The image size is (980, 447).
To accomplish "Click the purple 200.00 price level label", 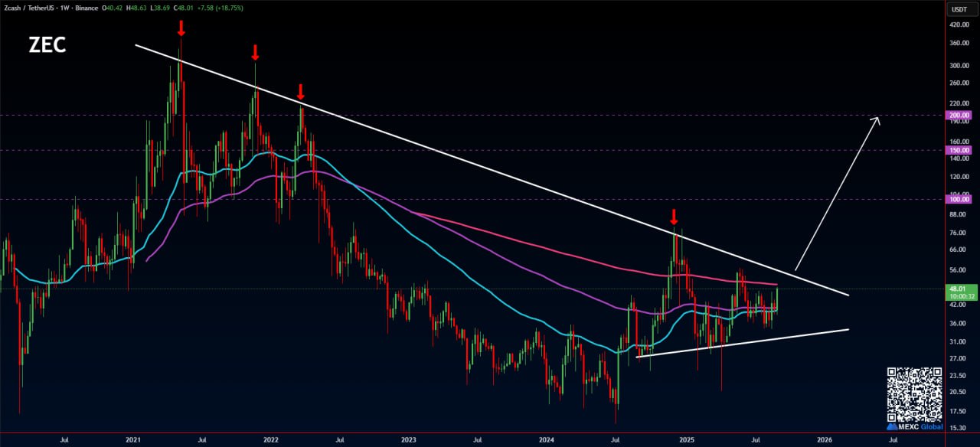I will 959,116.
